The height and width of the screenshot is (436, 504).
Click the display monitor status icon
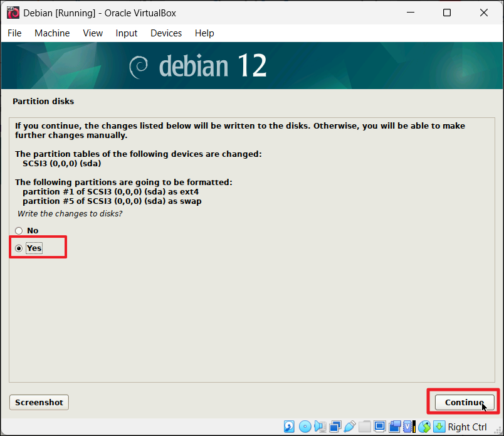click(x=380, y=427)
